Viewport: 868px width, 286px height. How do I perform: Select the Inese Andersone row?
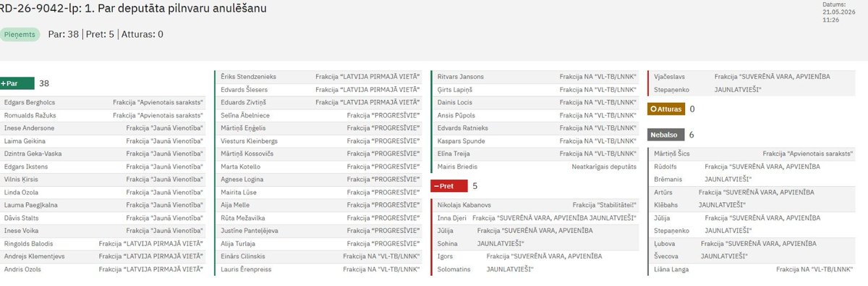tap(103, 128)
